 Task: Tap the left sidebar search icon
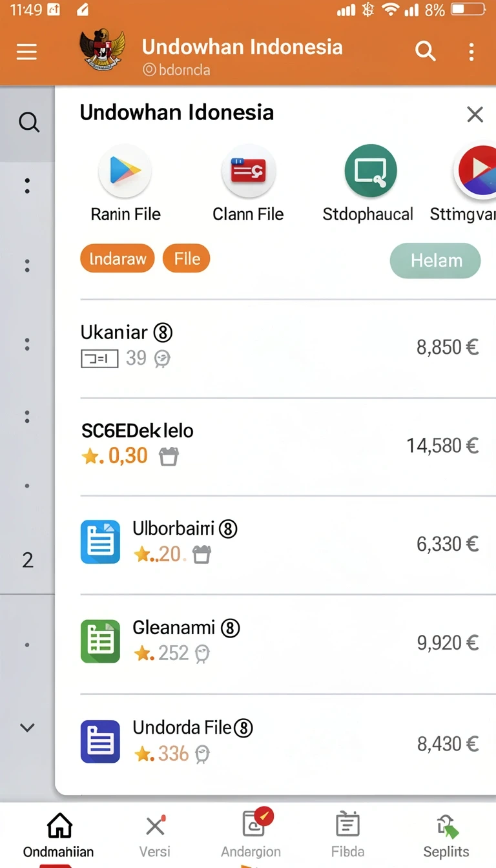click(28, 122)
